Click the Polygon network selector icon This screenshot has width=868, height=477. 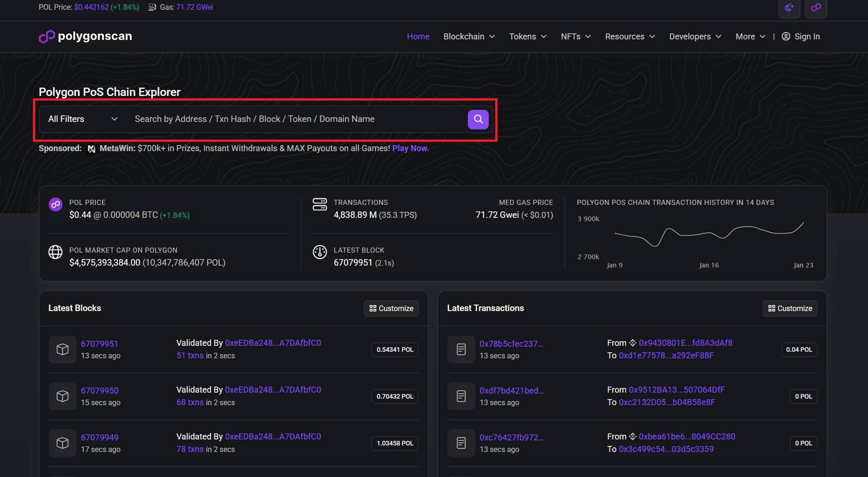(816, 8)
